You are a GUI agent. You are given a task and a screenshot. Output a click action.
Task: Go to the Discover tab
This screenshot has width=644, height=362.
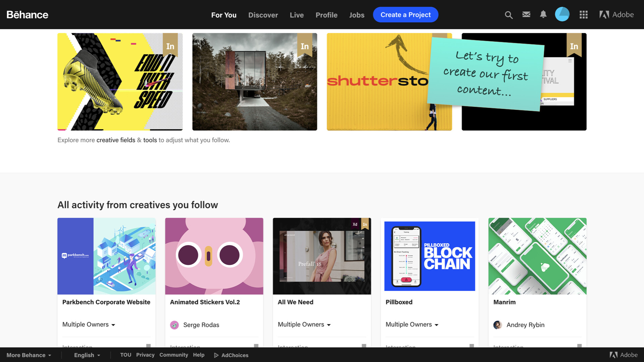pos(263,15)
